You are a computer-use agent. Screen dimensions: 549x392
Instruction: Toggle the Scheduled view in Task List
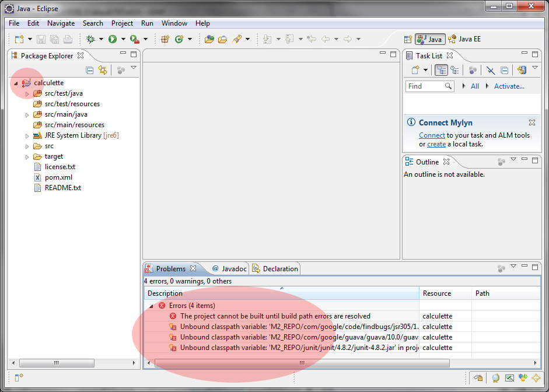tap(454, 70)
